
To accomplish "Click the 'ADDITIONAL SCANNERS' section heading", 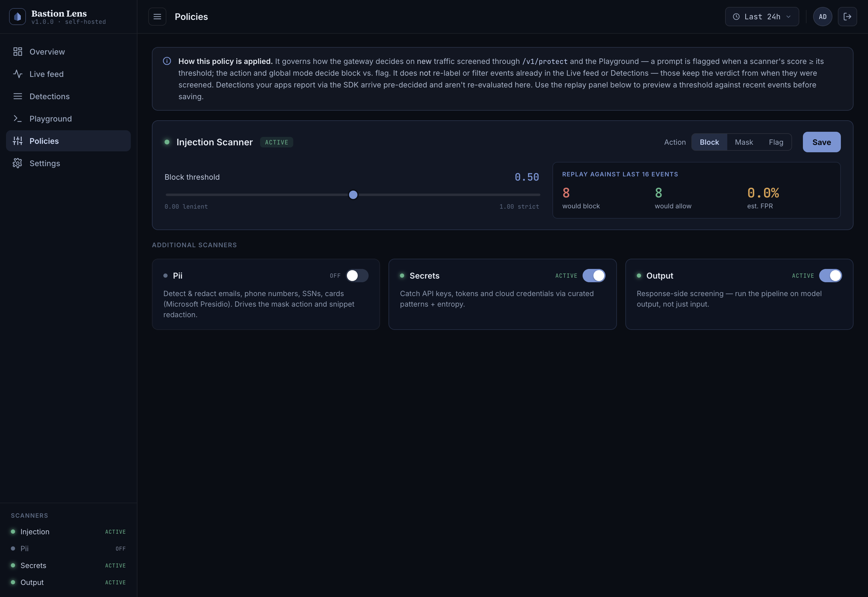I will [194, 245].
